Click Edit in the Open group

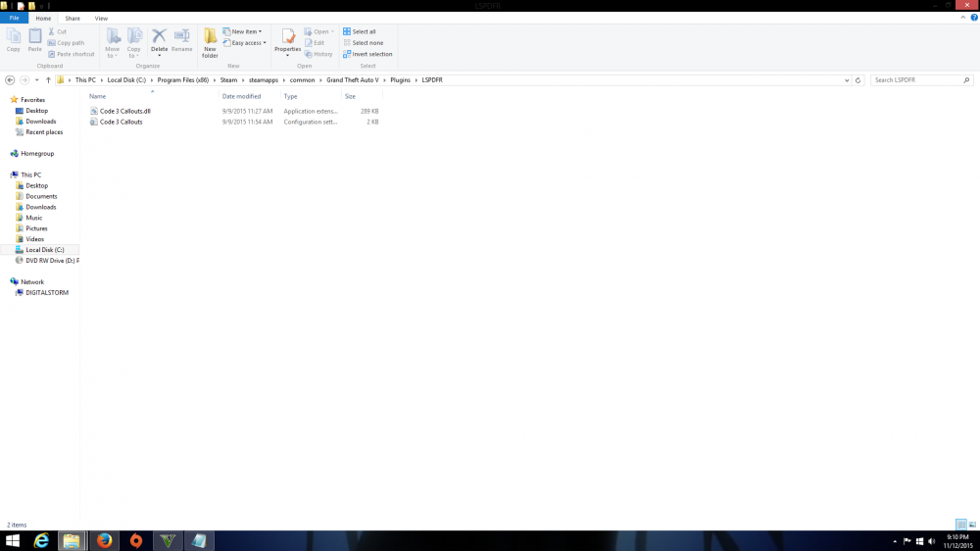[315, 42]
